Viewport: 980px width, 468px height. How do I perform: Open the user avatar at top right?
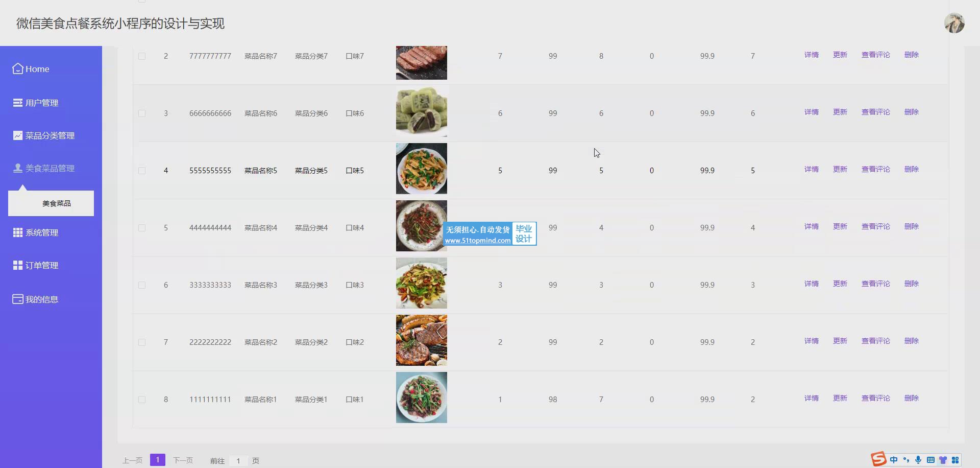(x=954, y=23)
